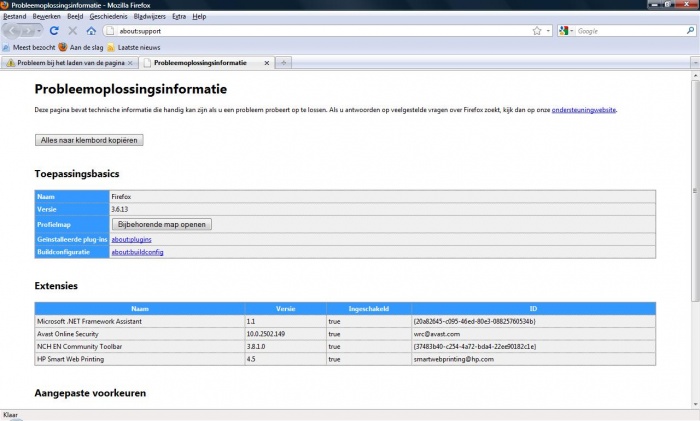
Task: Select version 10.0.2502.149 cell
Action: [286, 334]
